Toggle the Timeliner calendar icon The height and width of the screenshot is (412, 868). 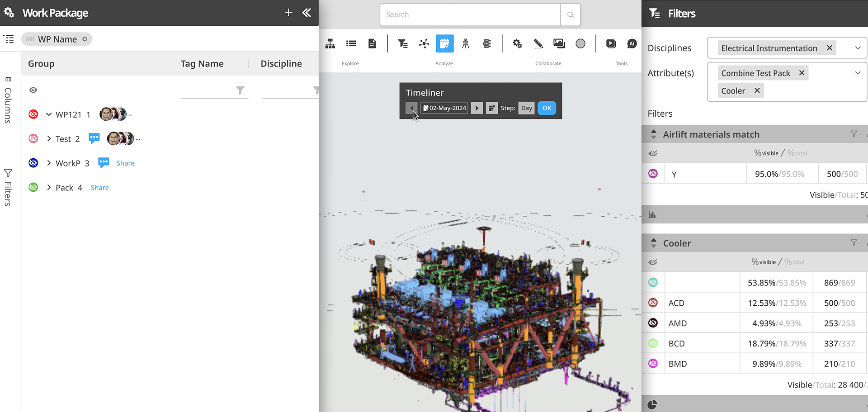[444, 44]
